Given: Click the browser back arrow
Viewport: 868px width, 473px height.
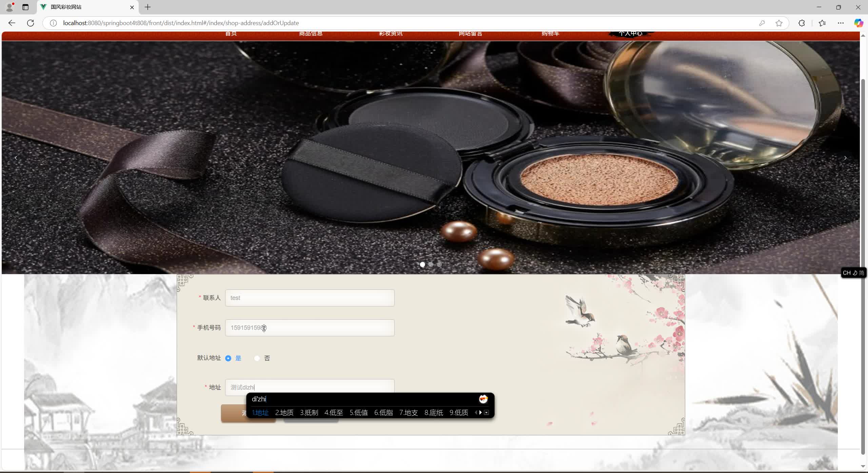Looking at the screenshot, I should coord(12,23).
